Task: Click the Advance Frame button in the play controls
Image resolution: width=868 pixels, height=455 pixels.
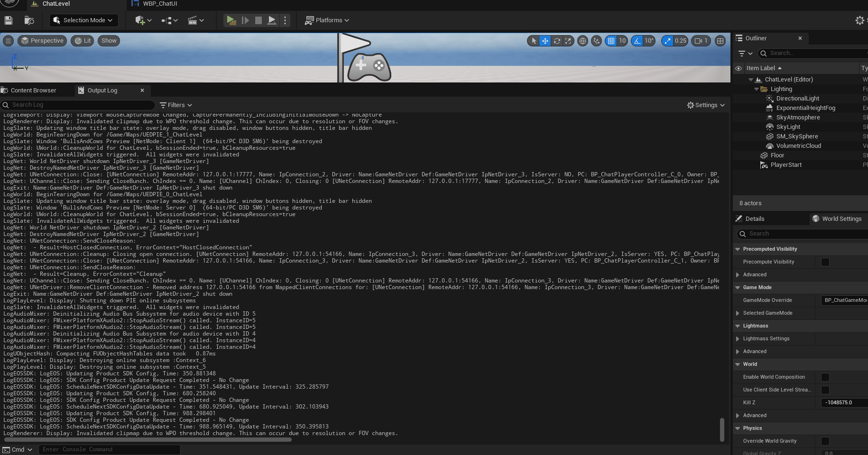Action: point(245,20)
